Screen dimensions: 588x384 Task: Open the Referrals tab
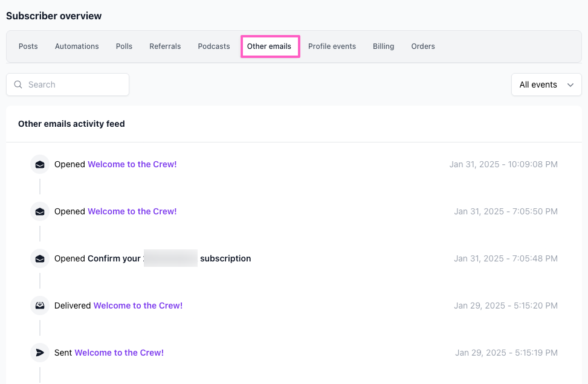tap(165, 46)
